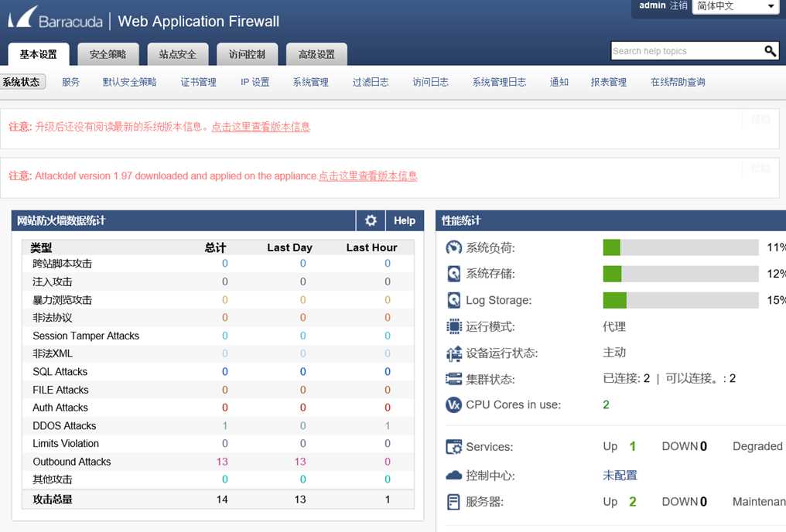Screen dimensions: 786x532
Task: Click the Help button in statistics panel
Action: tap(405, 220)
